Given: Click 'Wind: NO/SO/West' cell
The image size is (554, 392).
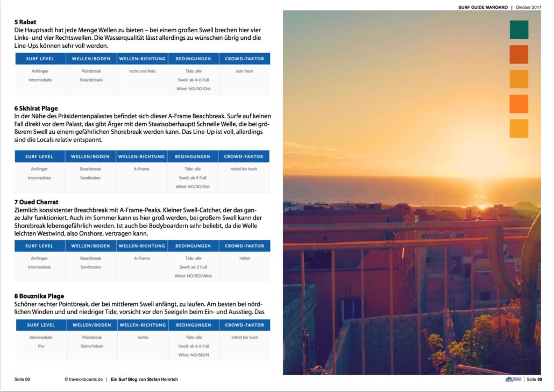Looking at the screenshot, I should click(193, 276).
